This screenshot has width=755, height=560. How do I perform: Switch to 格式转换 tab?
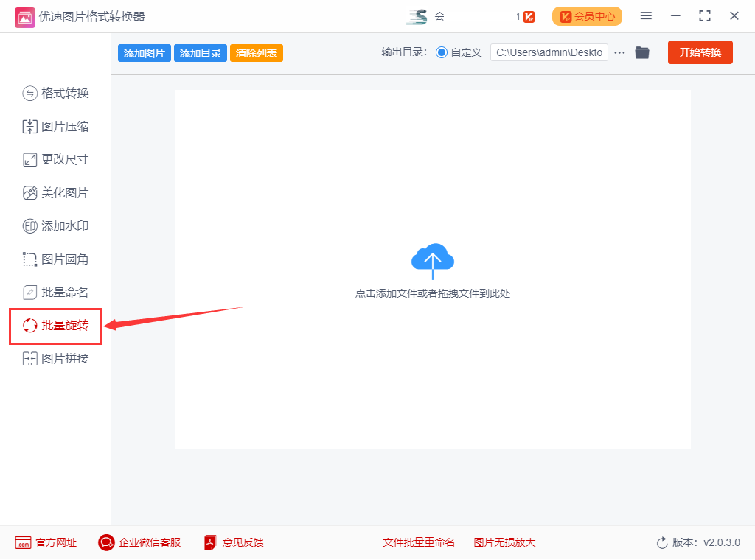pyautogui.click(x=56, y=94)
